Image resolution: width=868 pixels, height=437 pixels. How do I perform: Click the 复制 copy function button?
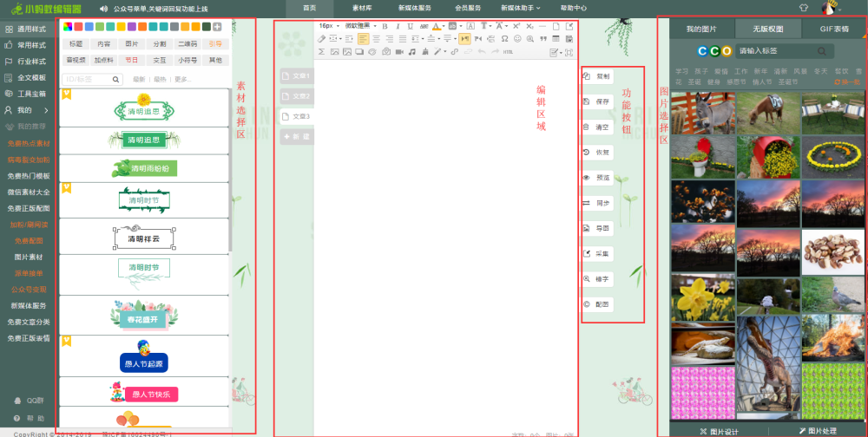(x=598, y=76)
